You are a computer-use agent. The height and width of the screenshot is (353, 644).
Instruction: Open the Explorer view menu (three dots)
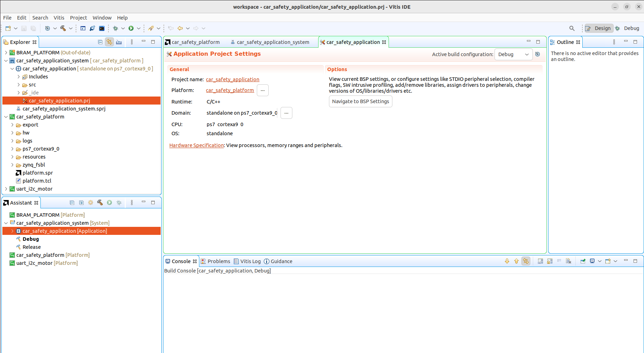click(x=132, y=42)
